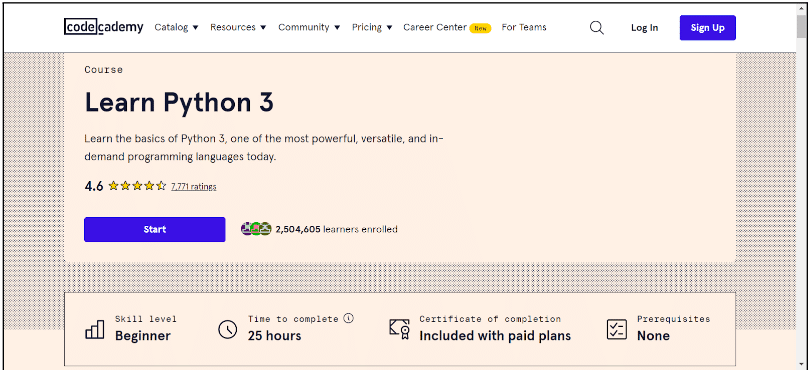Click the 25 hours text

[x=274, y=336]
